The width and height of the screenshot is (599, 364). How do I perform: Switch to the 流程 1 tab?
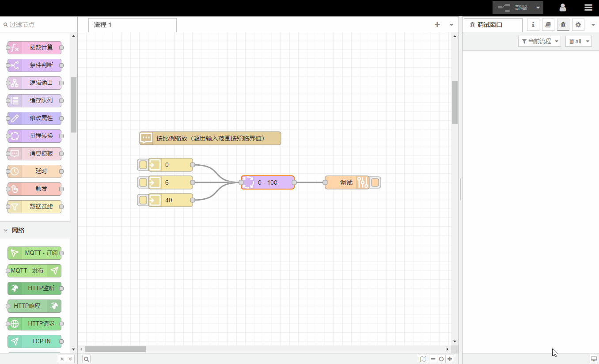click(x=103, y=25)
